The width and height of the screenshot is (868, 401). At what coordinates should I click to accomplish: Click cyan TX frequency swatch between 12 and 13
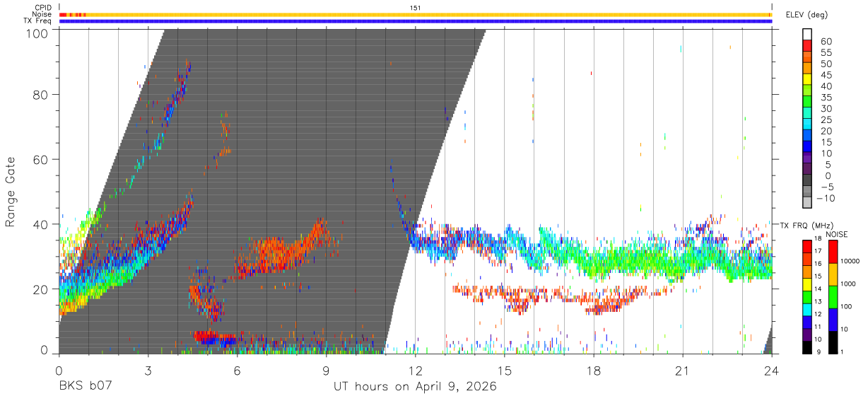coord(806,309)
